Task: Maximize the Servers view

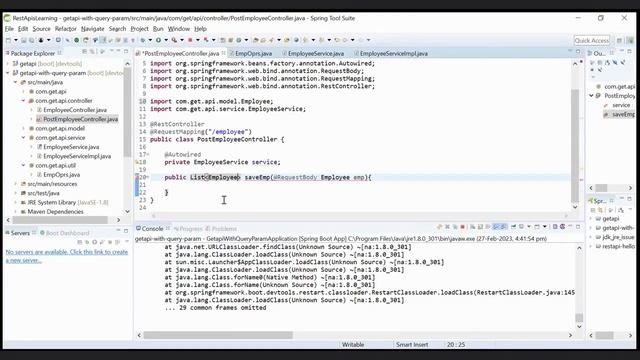Action: pos(126,231)
